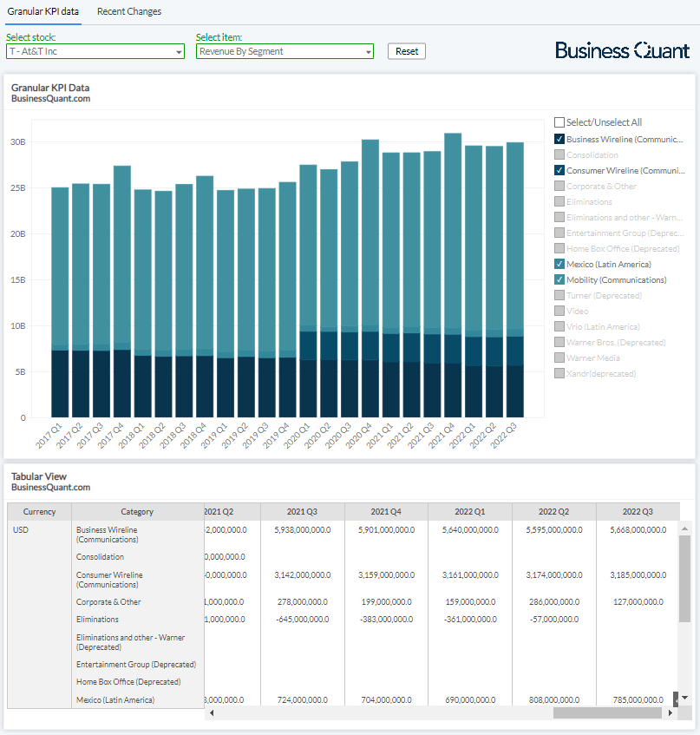Click the table's scroll down arrow
This screenshot has width=700, height=735.
coord(684,698)
